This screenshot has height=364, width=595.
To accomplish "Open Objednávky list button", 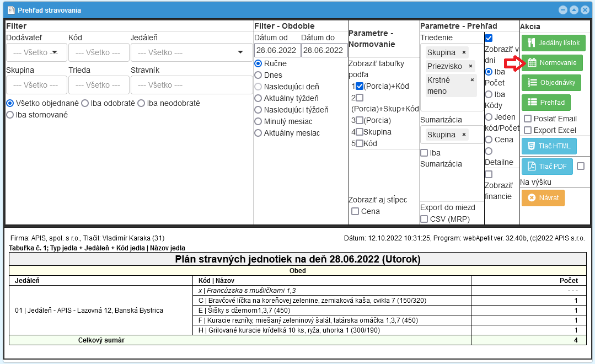I will (551, 83).
